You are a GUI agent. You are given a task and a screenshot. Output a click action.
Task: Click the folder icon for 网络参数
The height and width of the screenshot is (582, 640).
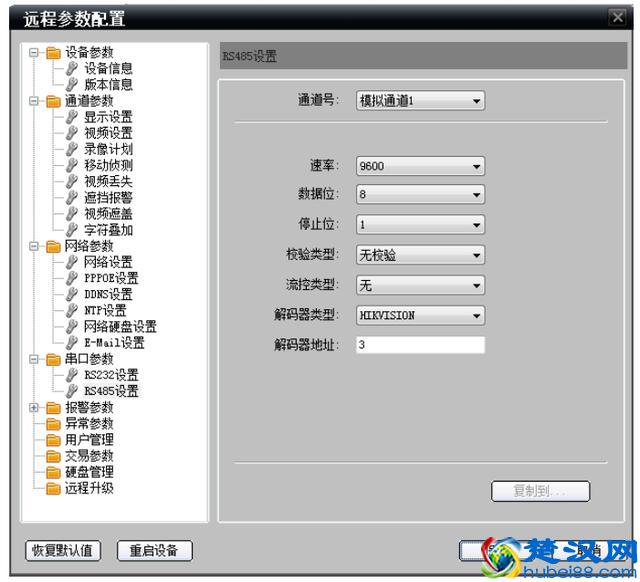[x=53, y=247]
